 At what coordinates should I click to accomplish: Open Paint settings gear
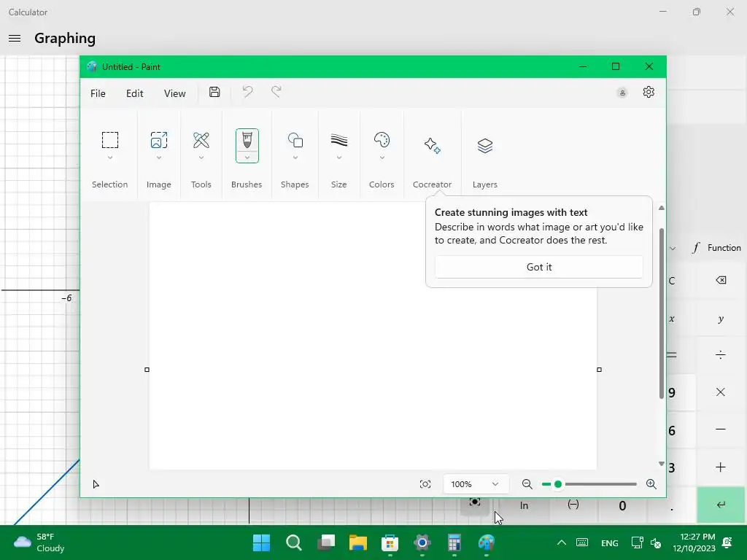649,92
